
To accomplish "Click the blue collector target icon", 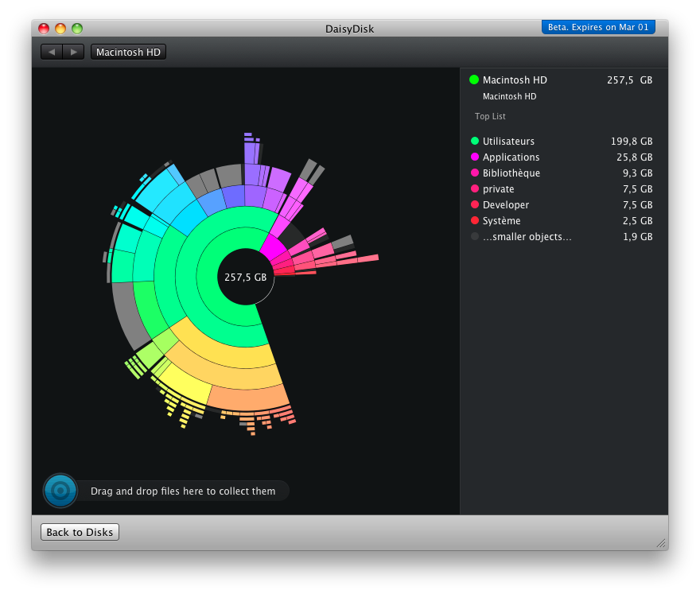I will tap(60, 491).
